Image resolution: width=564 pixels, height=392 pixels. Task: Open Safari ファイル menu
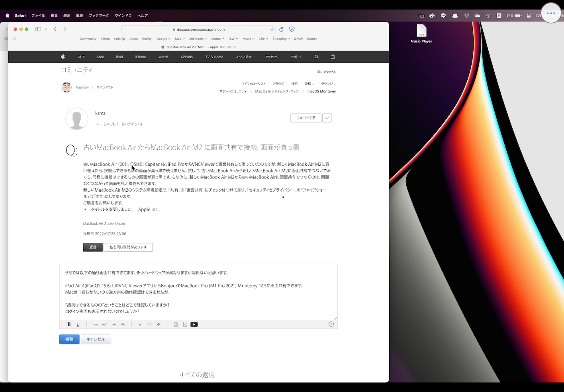38,16
